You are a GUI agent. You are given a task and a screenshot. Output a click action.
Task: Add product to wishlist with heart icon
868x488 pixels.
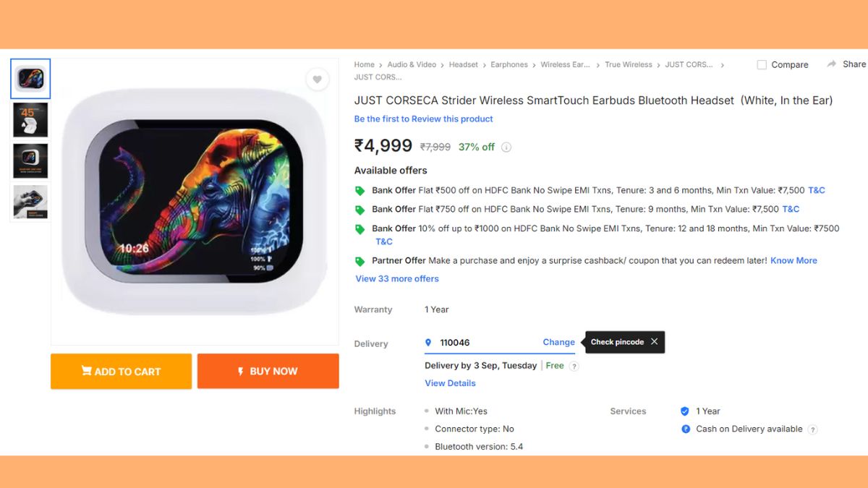click(x=317, y=80)
